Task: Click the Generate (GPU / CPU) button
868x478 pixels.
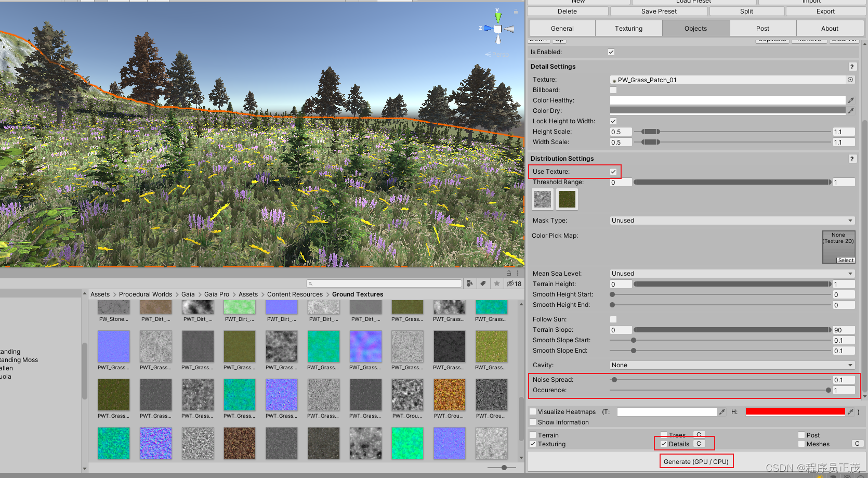Action: coord(696,461)
